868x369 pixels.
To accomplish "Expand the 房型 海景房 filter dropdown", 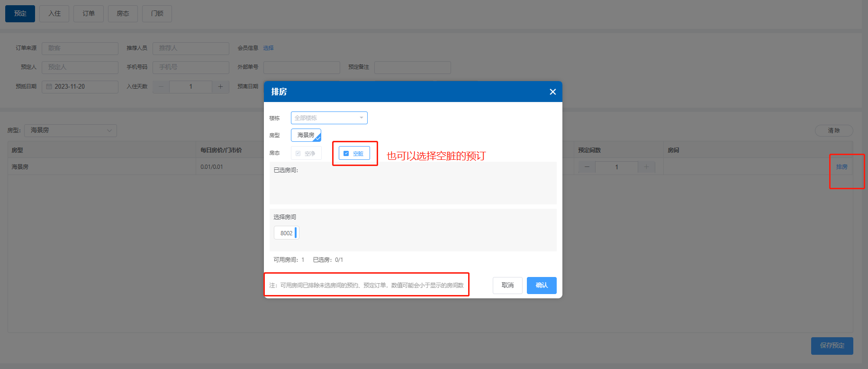I will pos(71,130).
